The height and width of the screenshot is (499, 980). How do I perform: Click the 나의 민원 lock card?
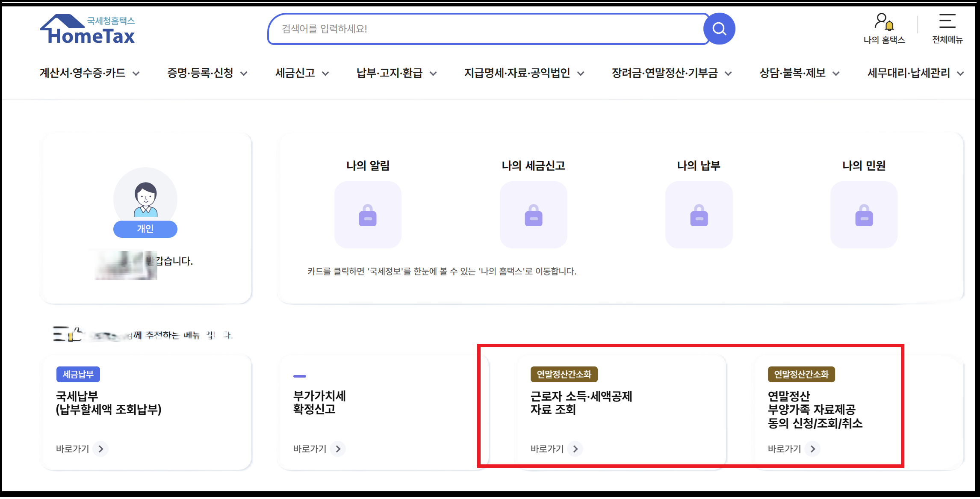pos(864,215)
